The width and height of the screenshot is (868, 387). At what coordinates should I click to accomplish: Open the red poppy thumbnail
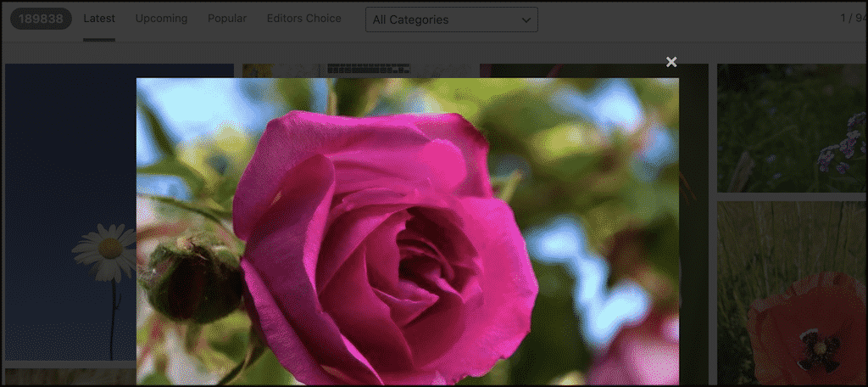click(x=793, y=294)
